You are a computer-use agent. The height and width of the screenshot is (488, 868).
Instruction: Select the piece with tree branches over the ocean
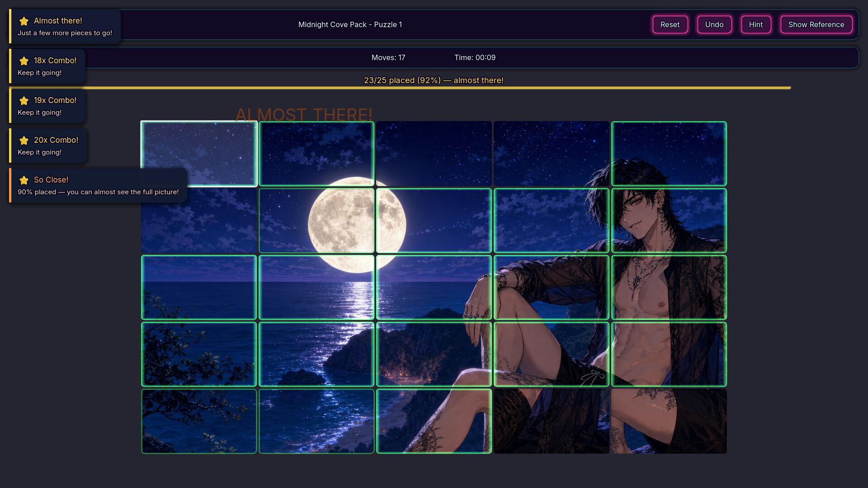pyautogui.click(x=199, y=354)
